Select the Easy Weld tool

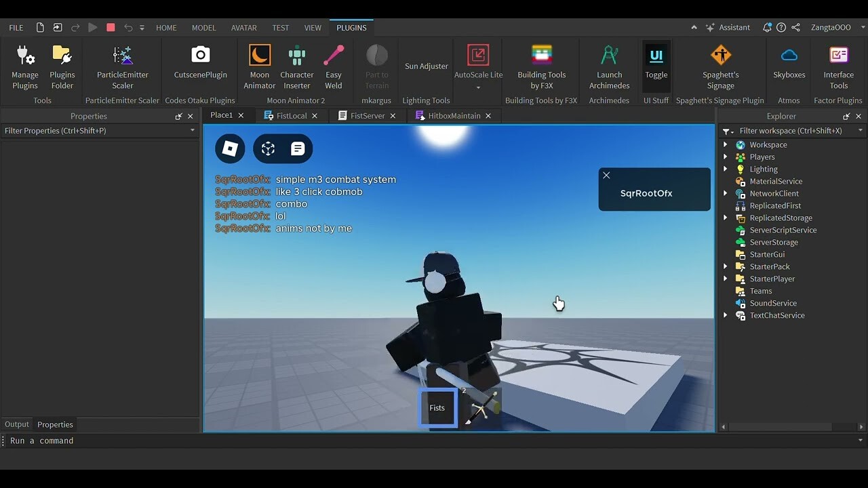pyautogui.click(x=334, y=66)
